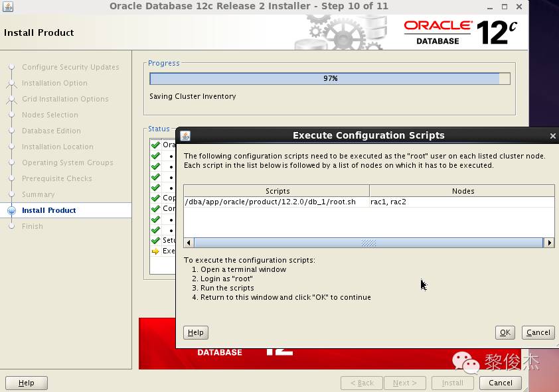Cancel the Execute Configuration Scripts dialog
This screenshot has height=392, width=559.
[x=538, y=332]
